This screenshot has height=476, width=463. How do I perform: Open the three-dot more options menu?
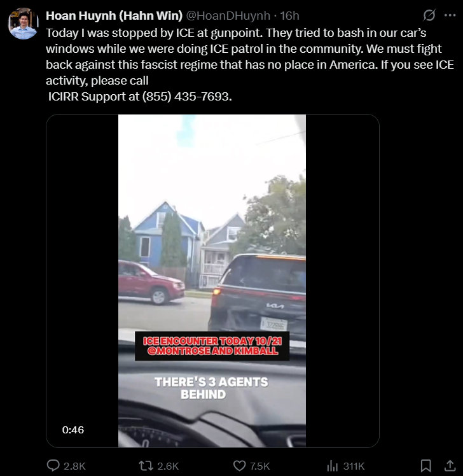coord(450,15)
